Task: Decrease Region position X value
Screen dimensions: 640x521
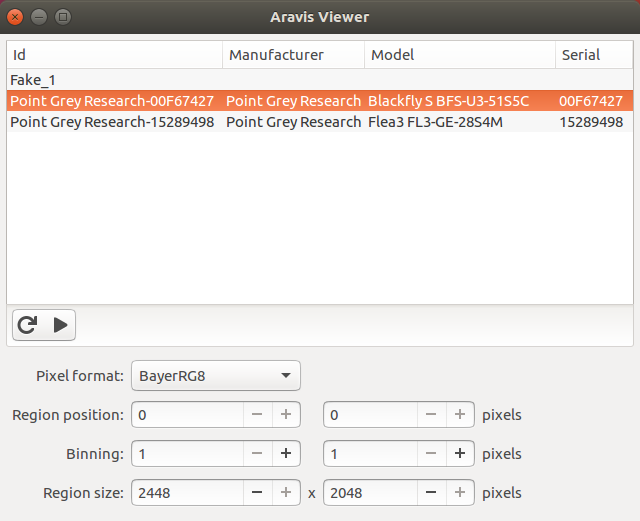Action: 257,415
